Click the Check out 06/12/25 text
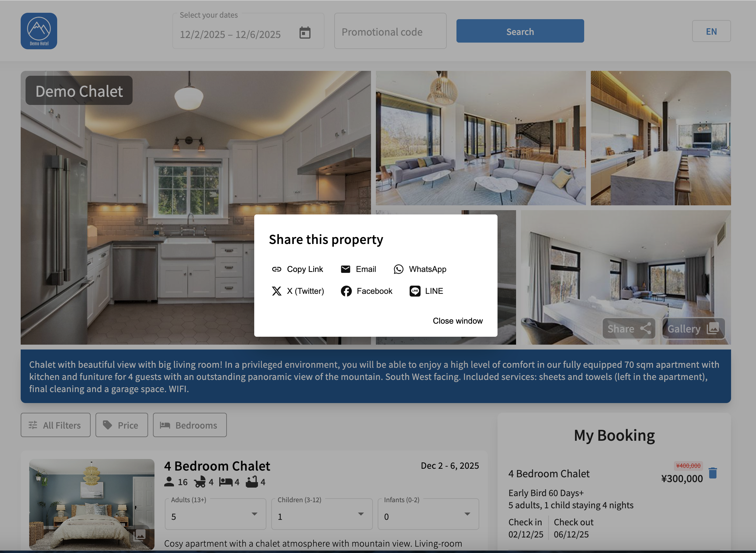This screenshot has height=553, width=756. click(x=574, y=528)
